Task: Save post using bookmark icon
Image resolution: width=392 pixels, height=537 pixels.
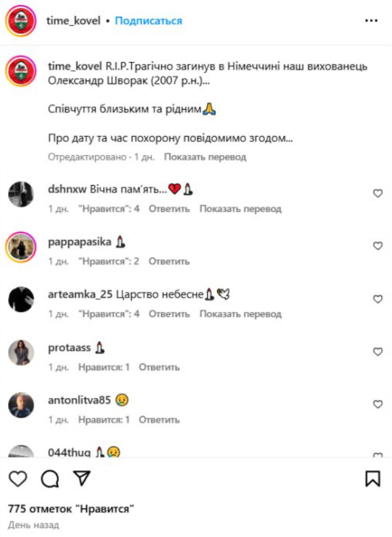Action: (x=372, y=479)
